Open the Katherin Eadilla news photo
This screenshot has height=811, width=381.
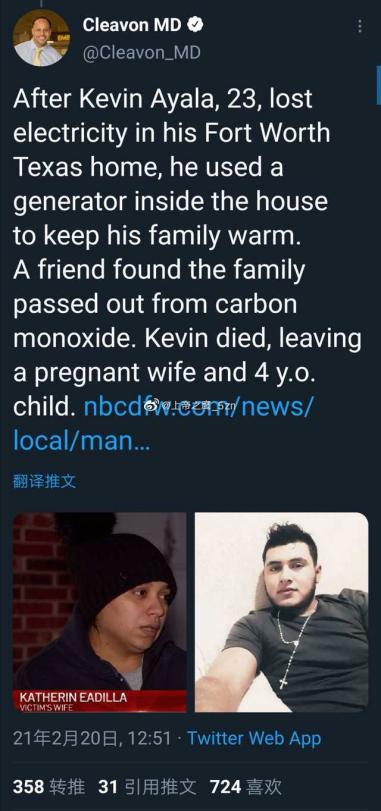(x=100, y=612)
